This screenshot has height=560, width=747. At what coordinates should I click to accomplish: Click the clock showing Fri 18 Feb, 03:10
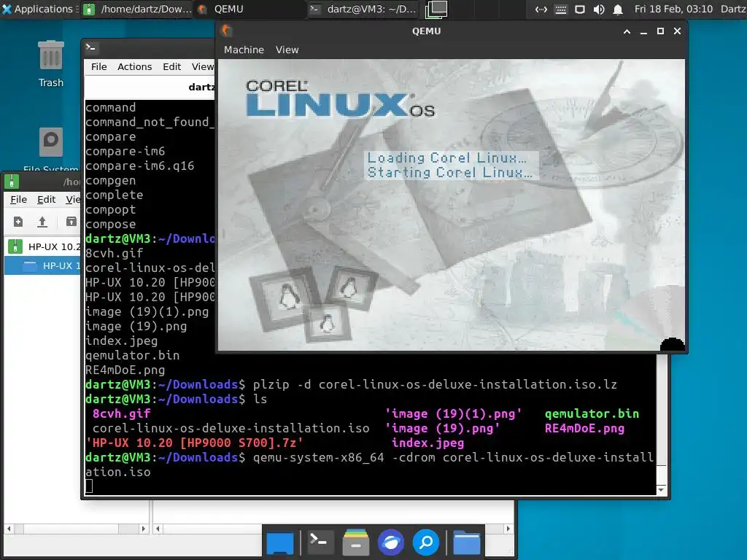pyautogui.click(x=673, y=9)
